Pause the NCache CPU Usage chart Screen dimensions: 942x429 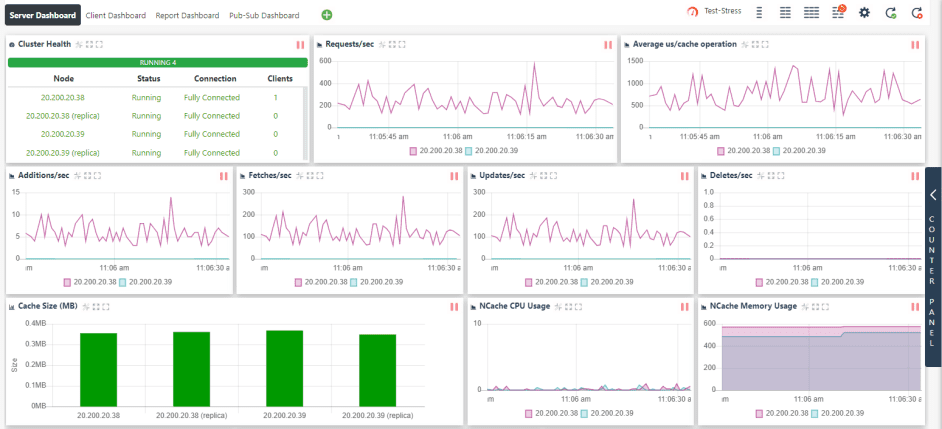pos(684,306)
